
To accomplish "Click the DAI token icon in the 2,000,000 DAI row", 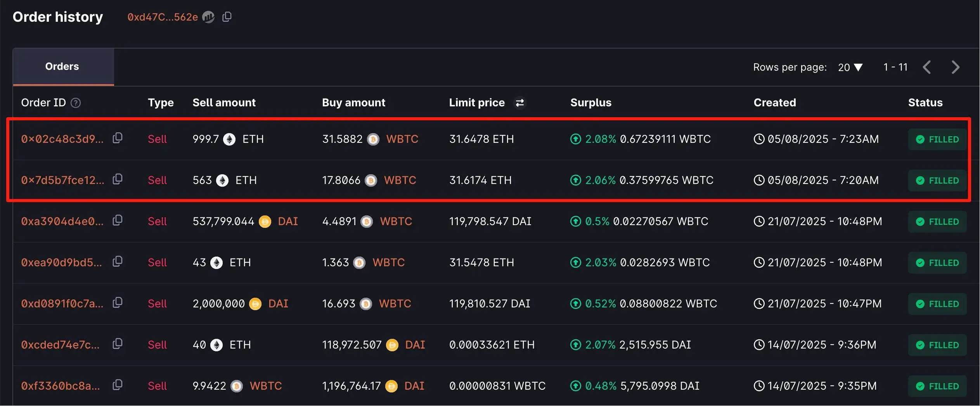I will (255, 304).
